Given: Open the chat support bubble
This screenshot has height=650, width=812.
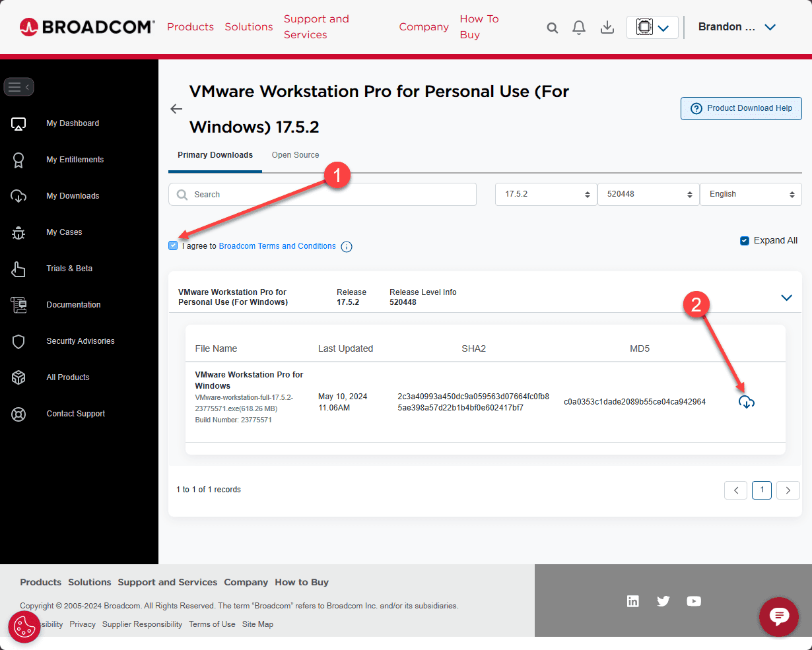Looking at the screenshot, I should point(779,617).
